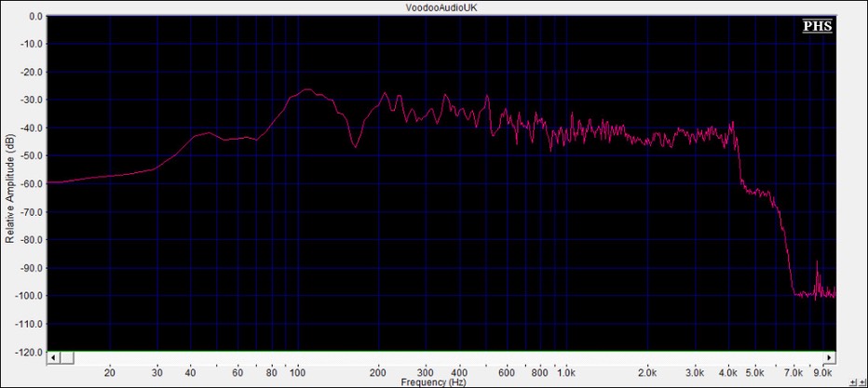Click the -50.0 amplitude tick label
868x388 pixels.
point(32,156)
